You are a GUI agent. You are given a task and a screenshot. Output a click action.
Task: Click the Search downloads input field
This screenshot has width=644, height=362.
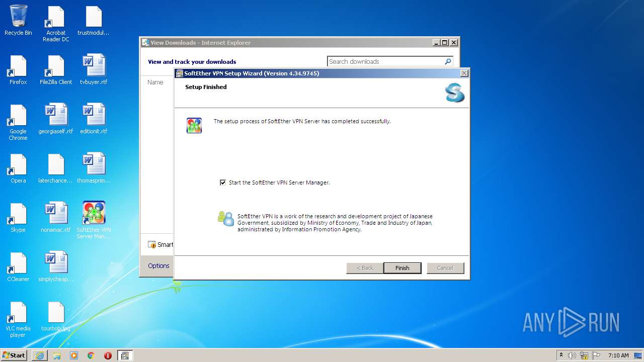385,61
